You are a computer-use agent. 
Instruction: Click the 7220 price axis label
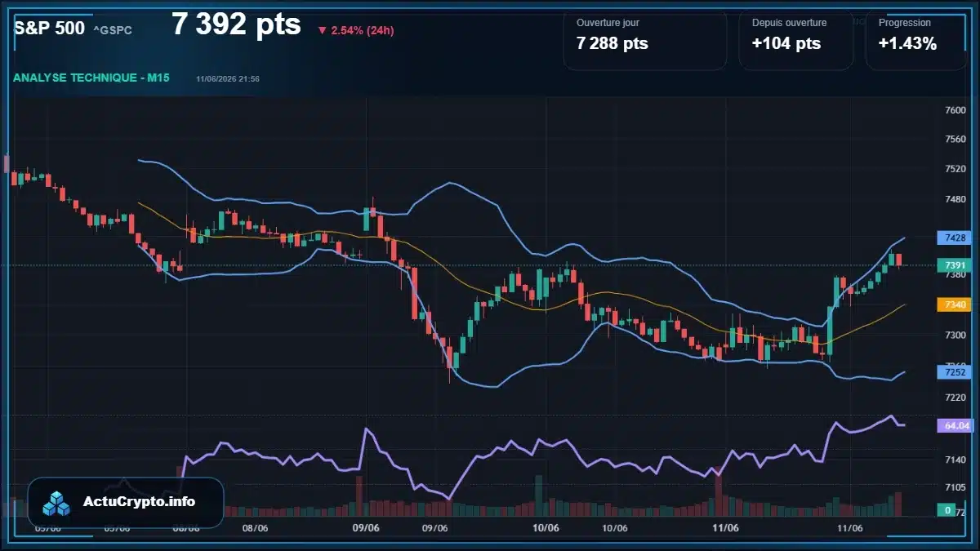click(x=955, y=397)
